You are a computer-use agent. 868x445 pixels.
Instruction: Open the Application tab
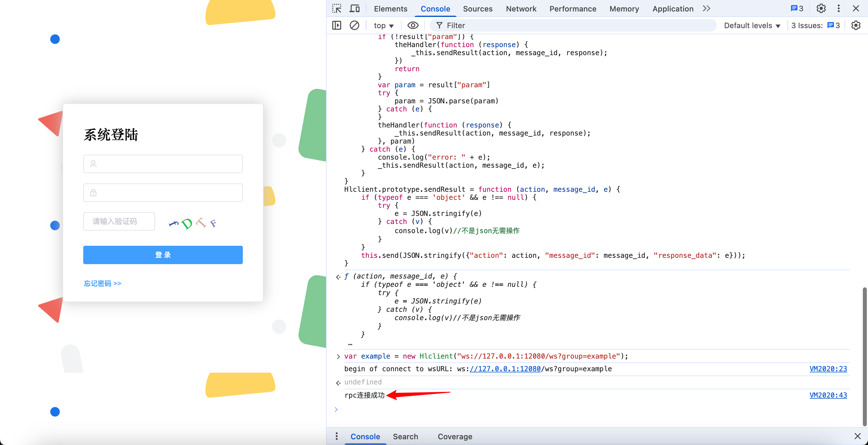pos(673,9)
